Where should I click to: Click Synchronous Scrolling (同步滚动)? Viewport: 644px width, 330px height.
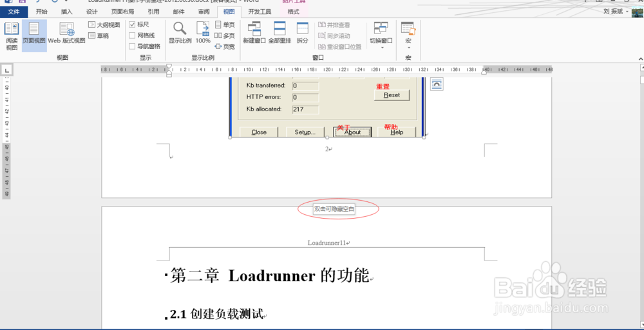(334, 36)
